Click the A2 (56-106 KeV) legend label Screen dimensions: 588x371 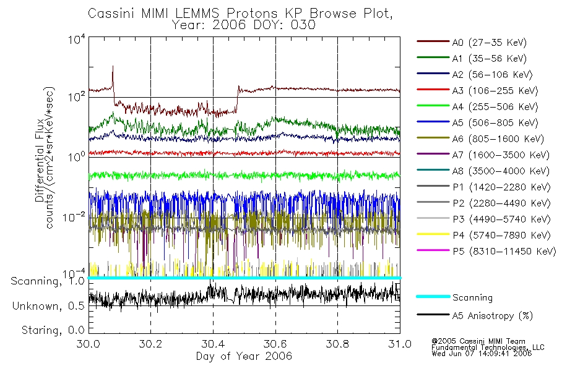[492, 75]
